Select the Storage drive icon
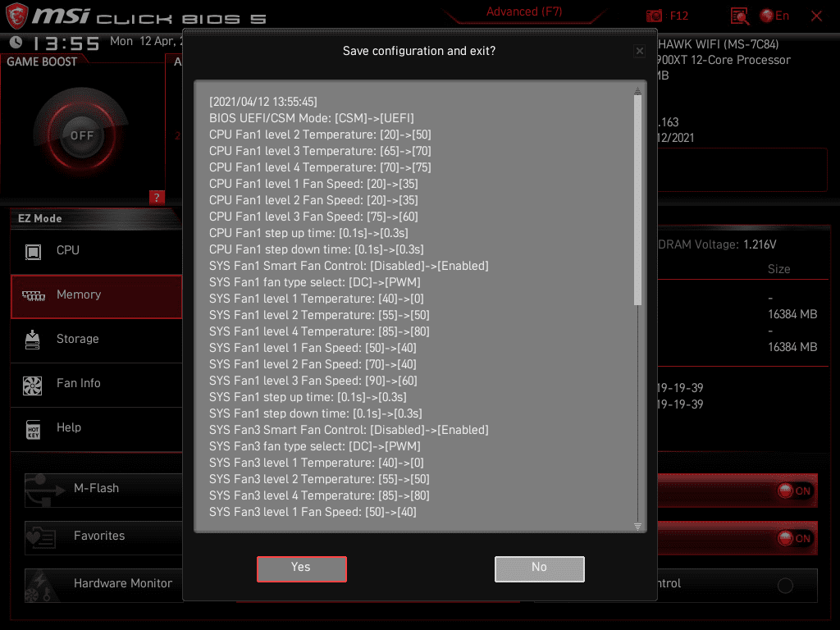 33,340
